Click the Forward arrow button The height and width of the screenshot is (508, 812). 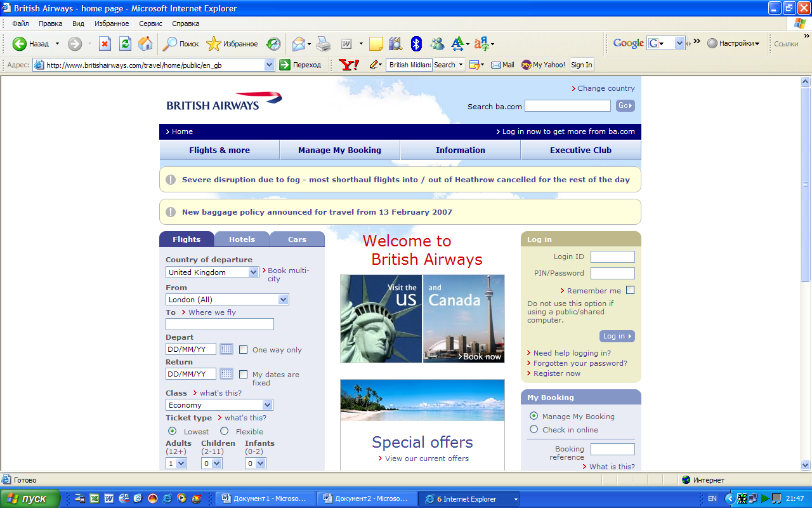coord(75,44)
